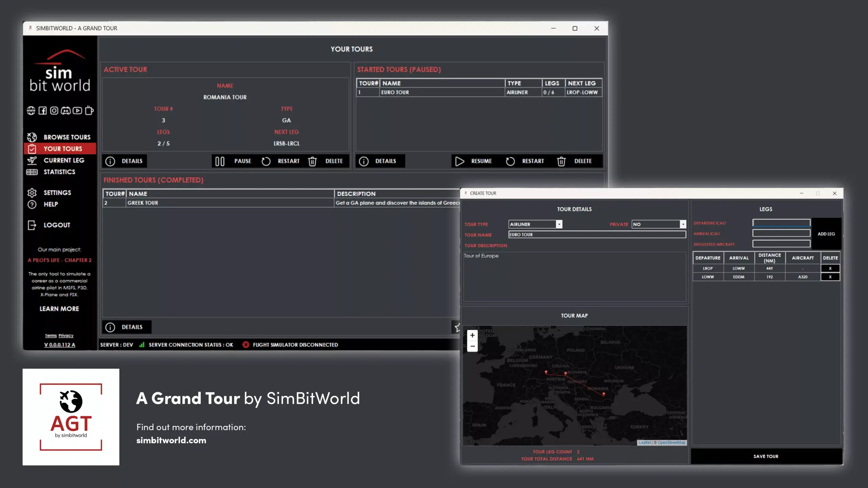868x488 pixels.
Task: Open Settings from sidebar
Action: coord(57,193)
